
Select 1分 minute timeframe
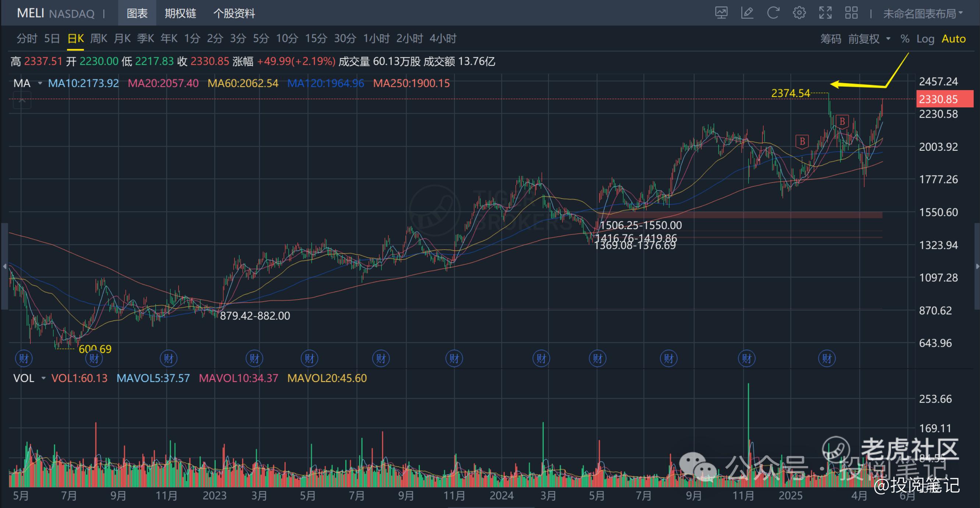point(192,38)
